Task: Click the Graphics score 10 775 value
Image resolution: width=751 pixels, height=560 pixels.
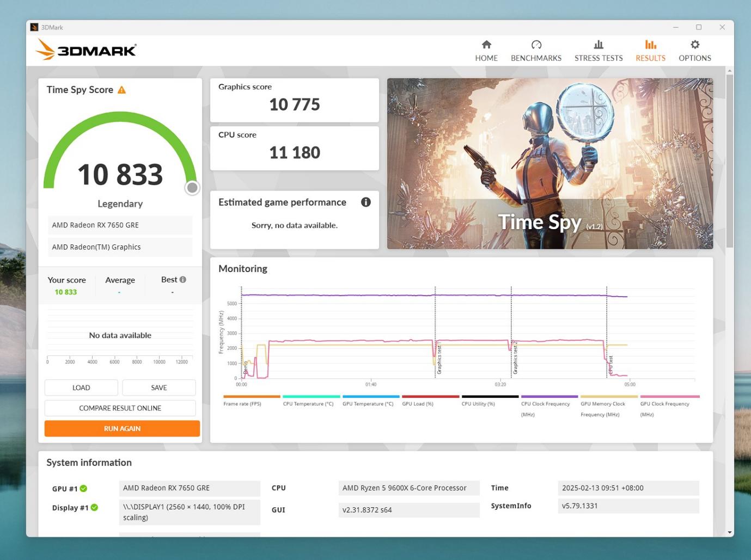Action: 295,104
